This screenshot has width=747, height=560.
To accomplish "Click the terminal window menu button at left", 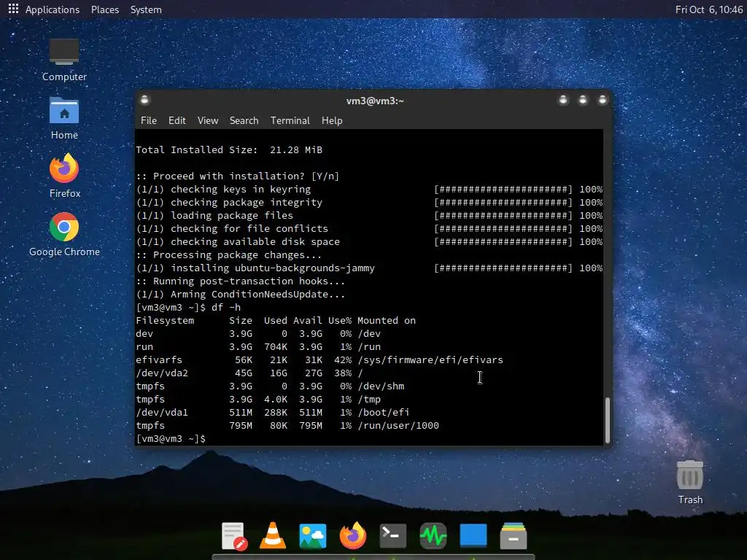I will [145, 100].
